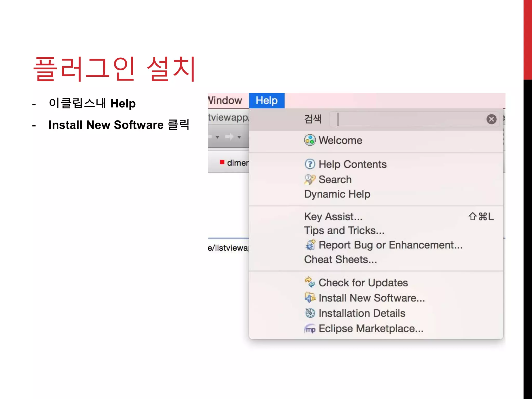The image size is (532, 399).
Task: Select the Welcome menu entry text
Action: point(340,140)
